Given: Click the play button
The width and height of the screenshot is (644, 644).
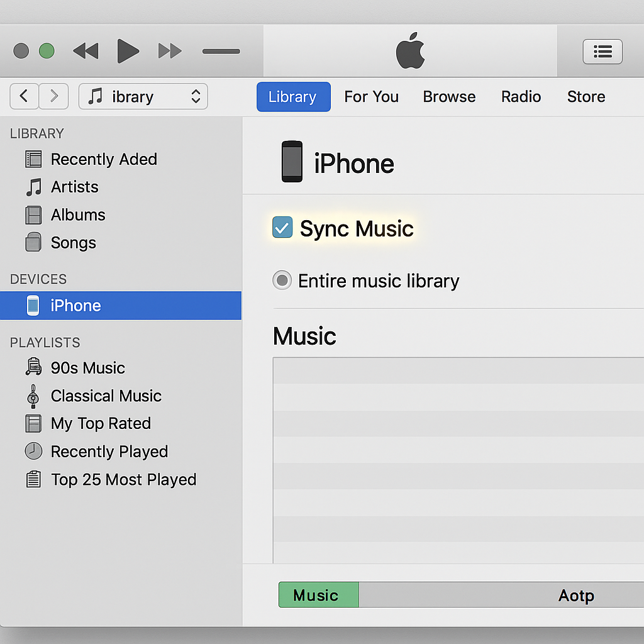Looking at the screenshot, I should pyautogui.click(x=128, y=51).
